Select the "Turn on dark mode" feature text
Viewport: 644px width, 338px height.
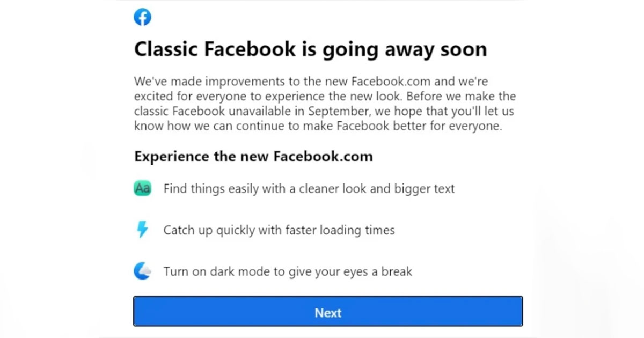287,271
